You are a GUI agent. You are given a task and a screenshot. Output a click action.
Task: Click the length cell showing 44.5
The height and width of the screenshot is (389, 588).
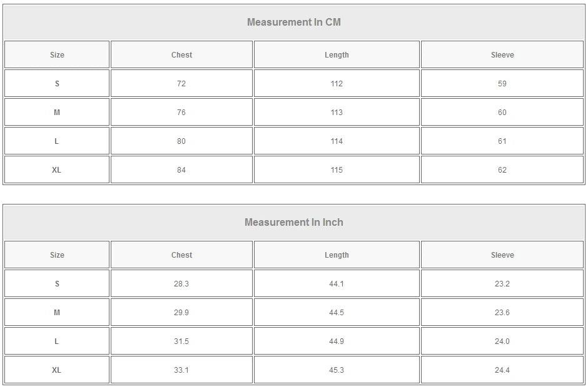(x=337, y=313)
